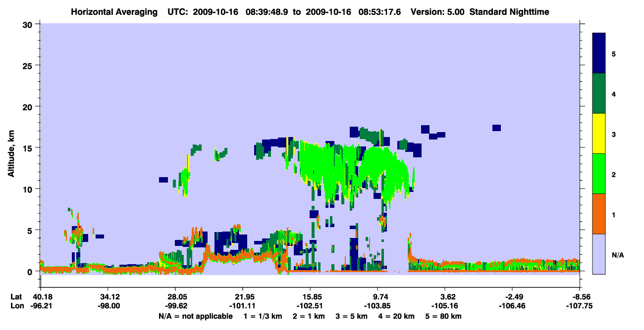Screen dimensions: 644x330
Task: Click legend text '4 = 20 km'
Action: [x=396, y=316]
